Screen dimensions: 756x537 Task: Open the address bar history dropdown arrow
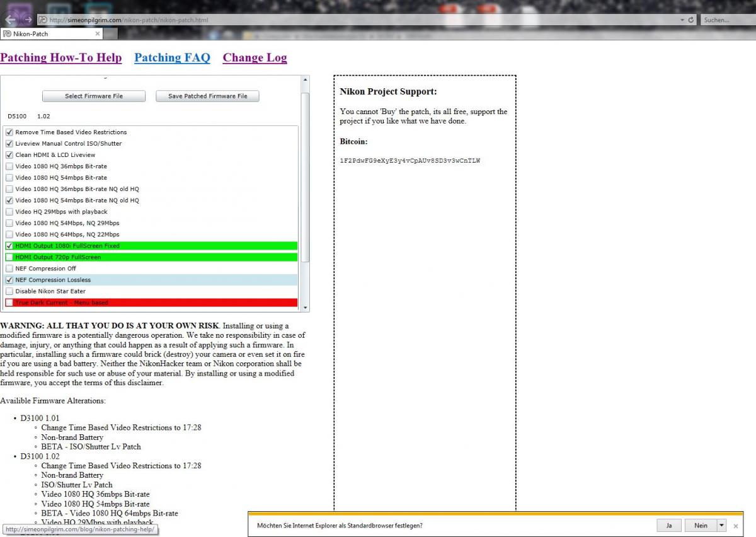pyautogui.click(x=682, y=20)
